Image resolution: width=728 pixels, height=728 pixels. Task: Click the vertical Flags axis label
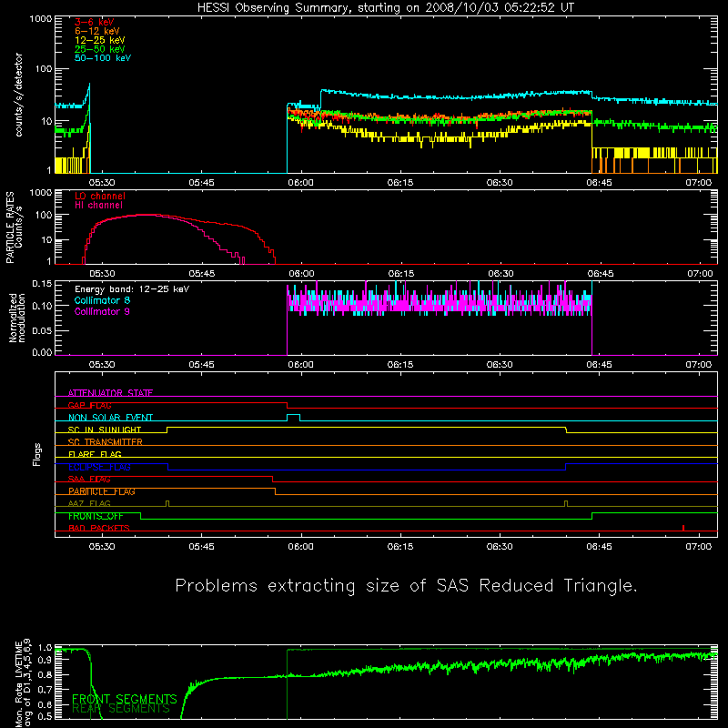click(37, 454)
